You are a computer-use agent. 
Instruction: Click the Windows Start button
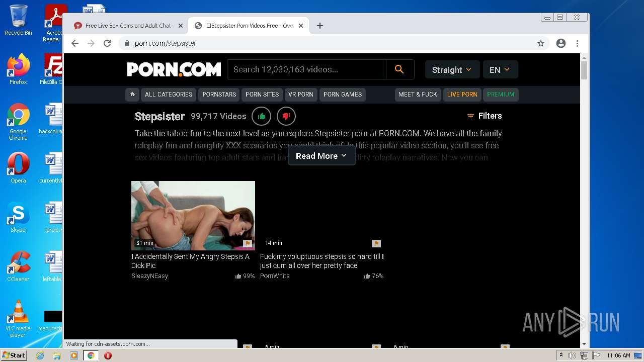point(14,355)
